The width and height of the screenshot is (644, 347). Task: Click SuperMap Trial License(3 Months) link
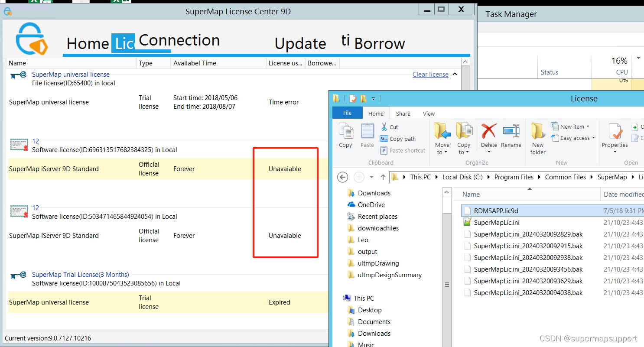tap(81, 274)
